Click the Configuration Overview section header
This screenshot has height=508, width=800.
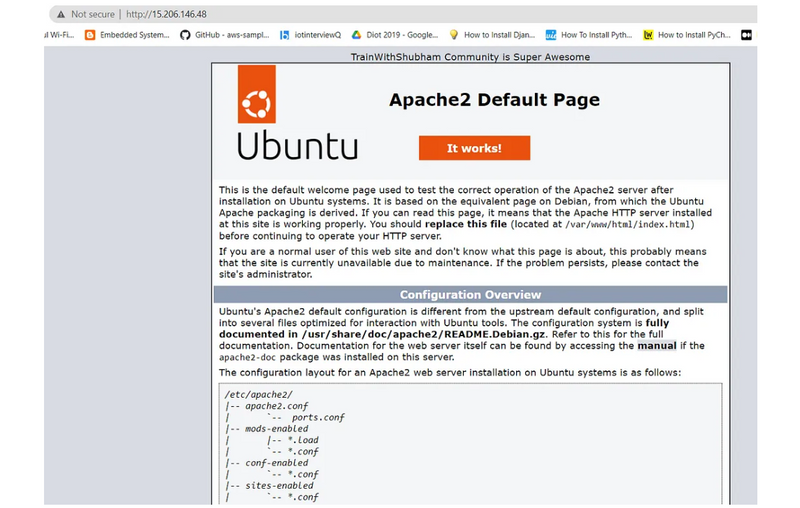[x=470, y=295]
